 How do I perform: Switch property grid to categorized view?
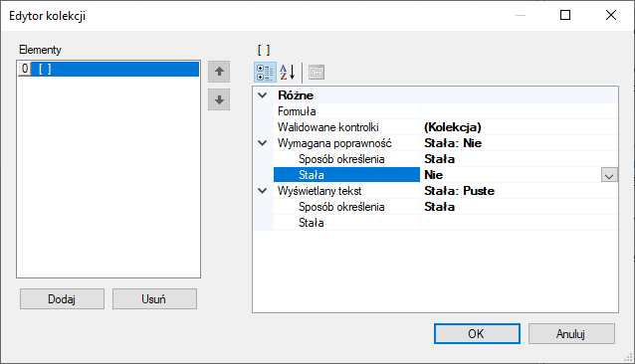tap(266, 73)
